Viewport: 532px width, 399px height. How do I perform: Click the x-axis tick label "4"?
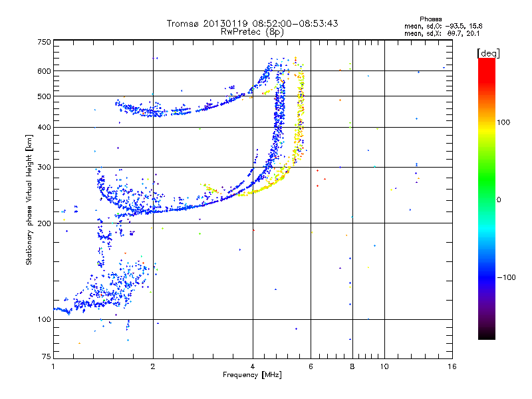[253, 366]
